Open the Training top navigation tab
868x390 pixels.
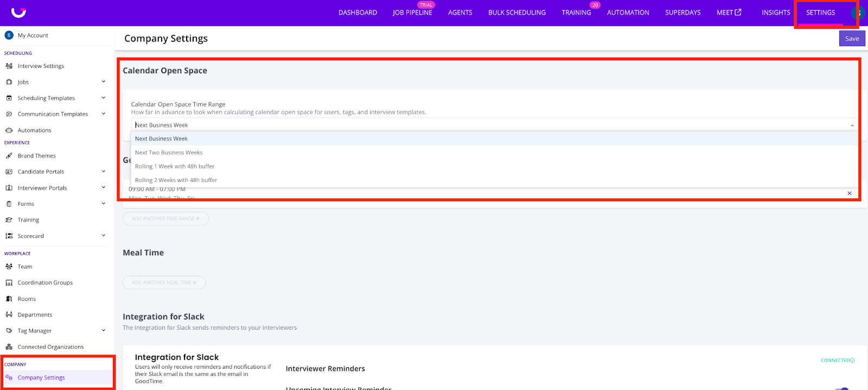tap(576, 12)
